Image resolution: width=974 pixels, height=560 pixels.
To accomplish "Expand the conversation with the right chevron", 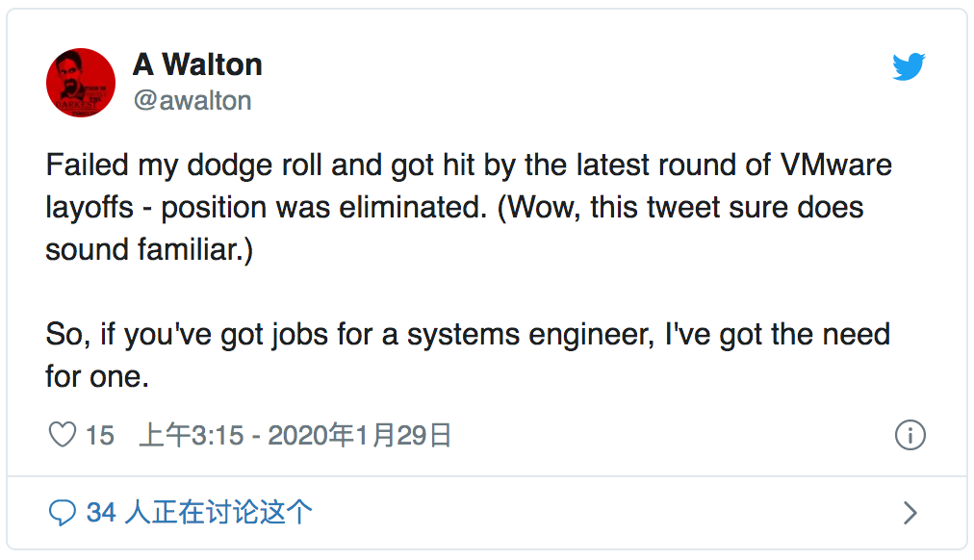I will [x=910, y=513].
